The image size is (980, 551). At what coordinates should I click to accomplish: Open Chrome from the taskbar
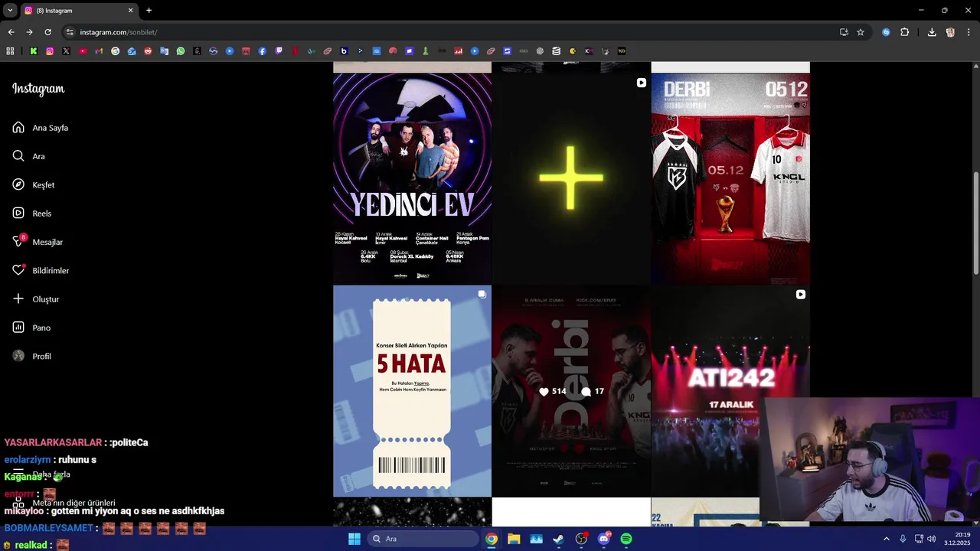coord(492,539)
